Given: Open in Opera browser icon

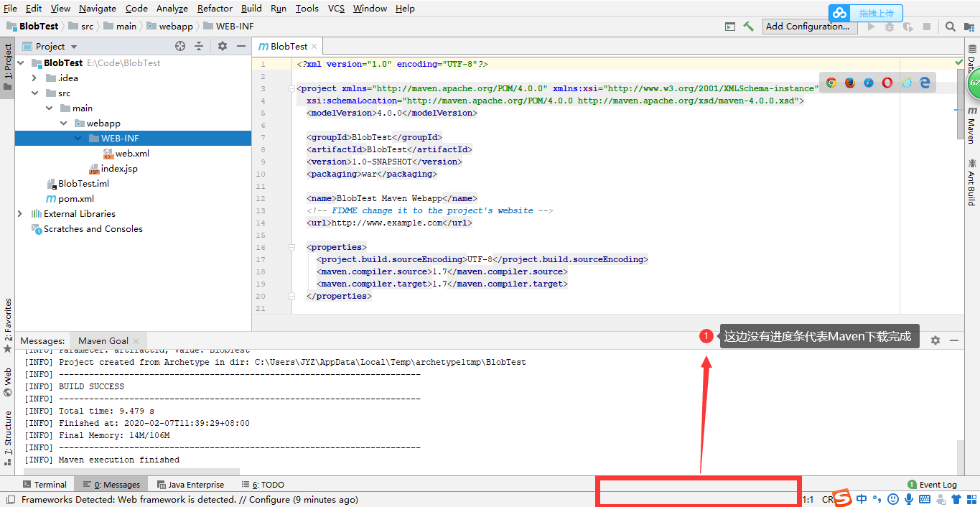Looking at the screenshot, I should click(x=887, y=83).
